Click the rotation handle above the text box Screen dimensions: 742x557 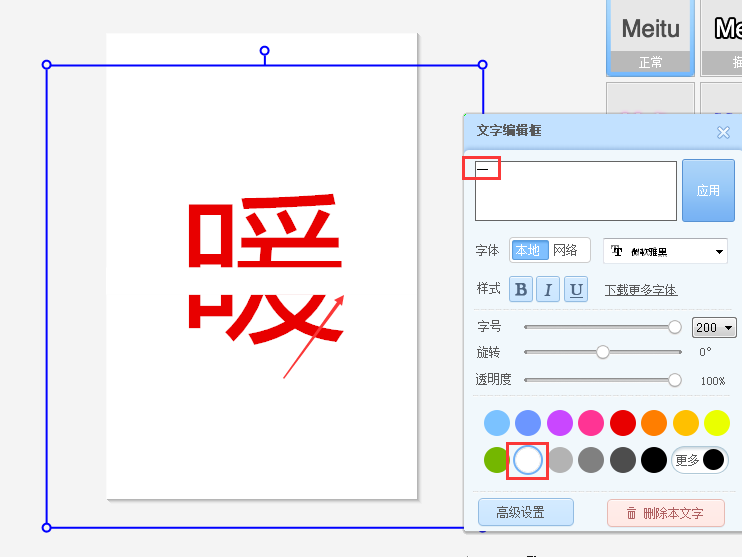(x=265, y=51)
